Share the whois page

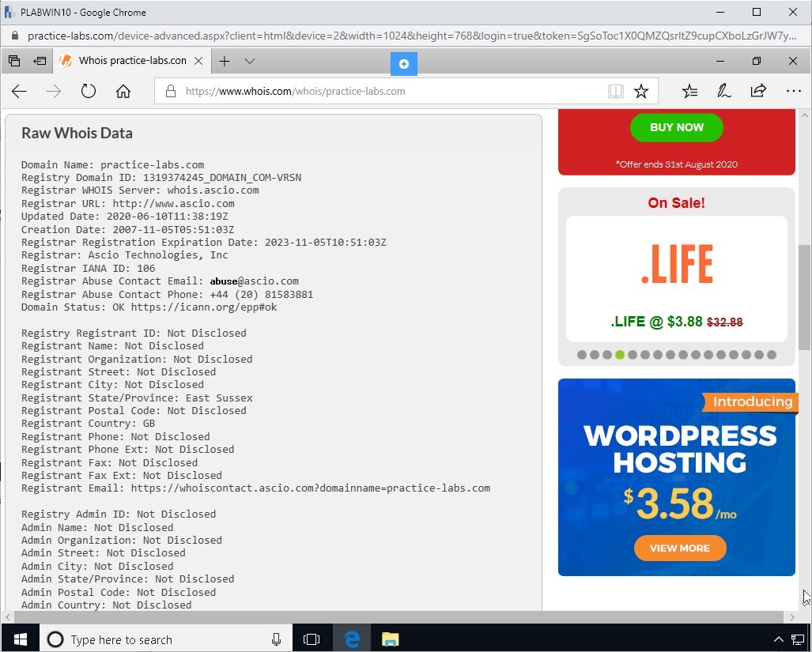757,91
